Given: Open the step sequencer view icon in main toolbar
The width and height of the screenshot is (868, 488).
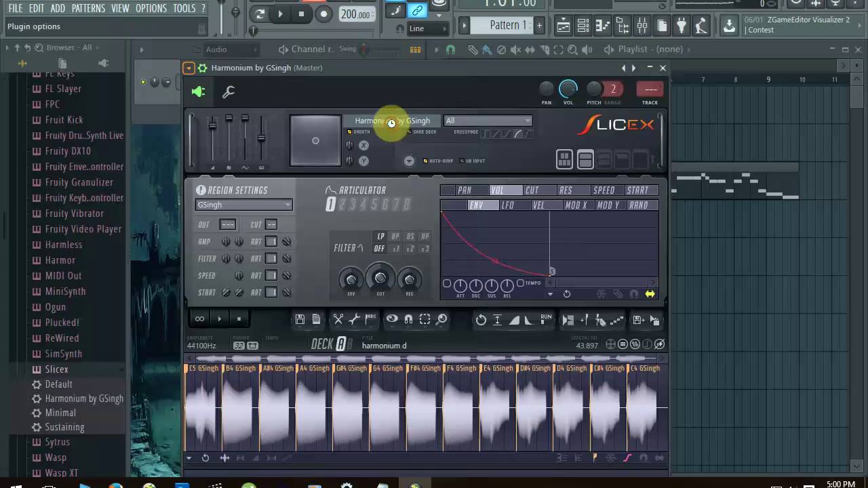Looking at the screenshot, I should point(583,26).
